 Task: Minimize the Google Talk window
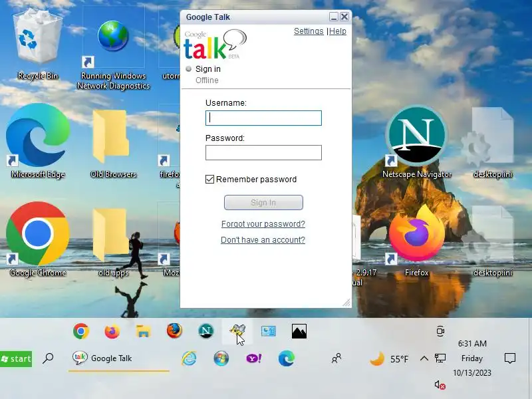334,17
